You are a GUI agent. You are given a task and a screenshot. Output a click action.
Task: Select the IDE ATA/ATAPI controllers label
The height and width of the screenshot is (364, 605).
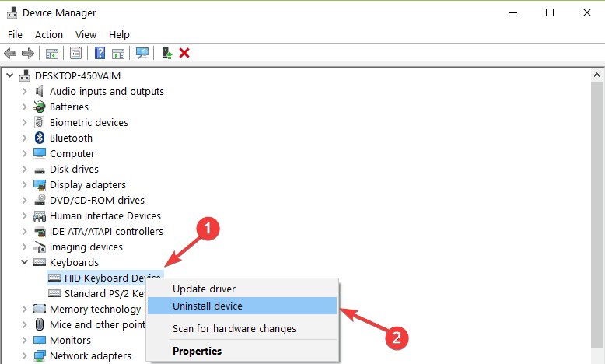[x=106, y=231]
